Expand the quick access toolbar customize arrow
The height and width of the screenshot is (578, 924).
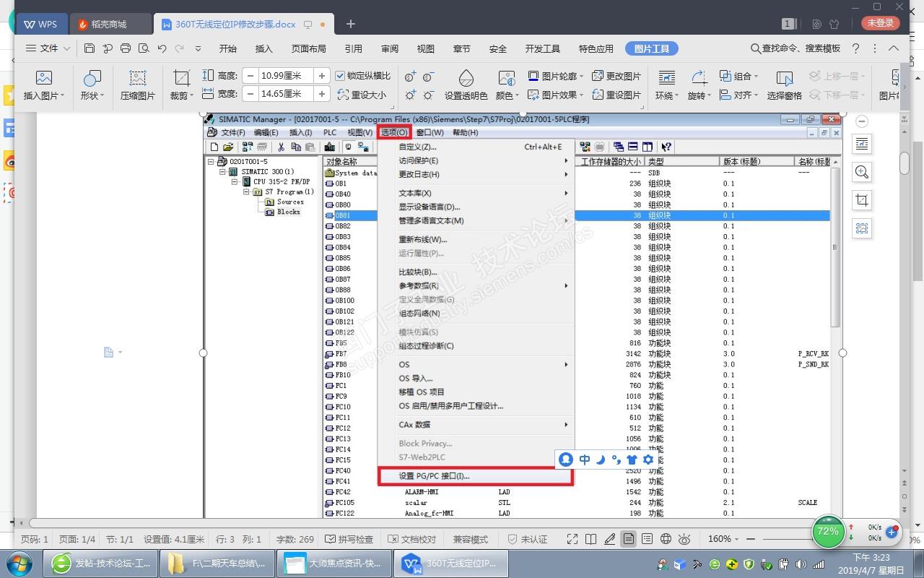(198, 48)
